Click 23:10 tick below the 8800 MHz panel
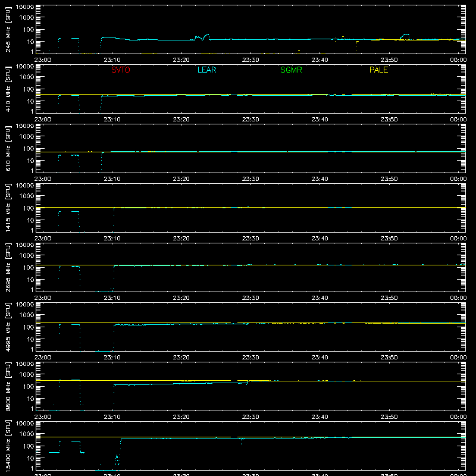 [x=112, y=417]
